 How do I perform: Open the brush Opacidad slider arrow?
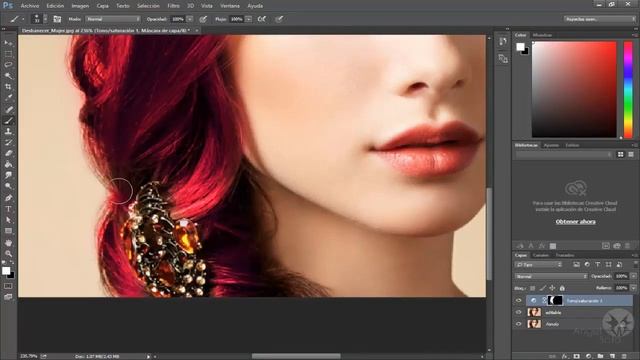pyautogui.click(x=190, y=19)
